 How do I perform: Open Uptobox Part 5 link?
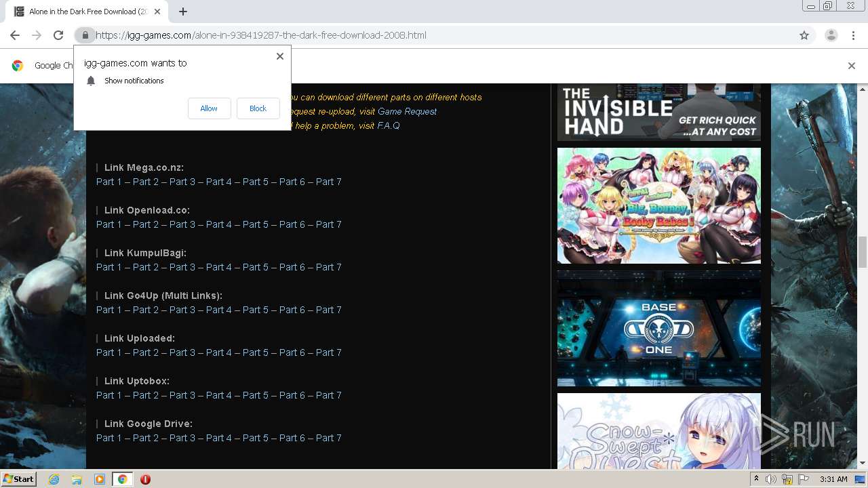pyautogui.click(x=256, y=395)
